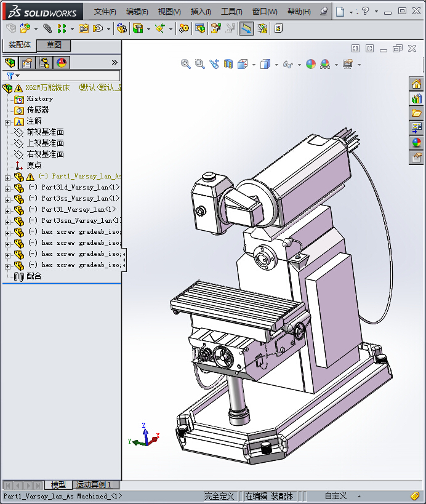
Task: Select the Move Component tool
Action: click(97, 28)
